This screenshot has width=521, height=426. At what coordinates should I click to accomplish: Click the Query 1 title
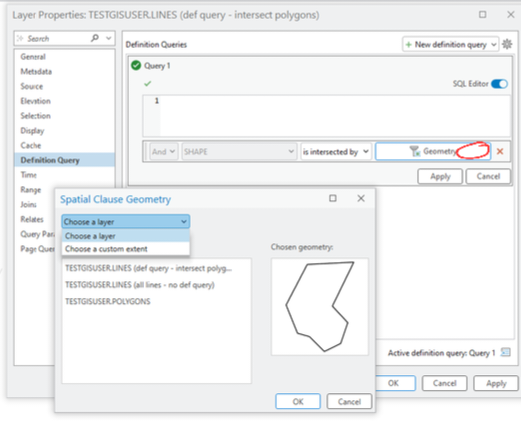tap(157, 66)
